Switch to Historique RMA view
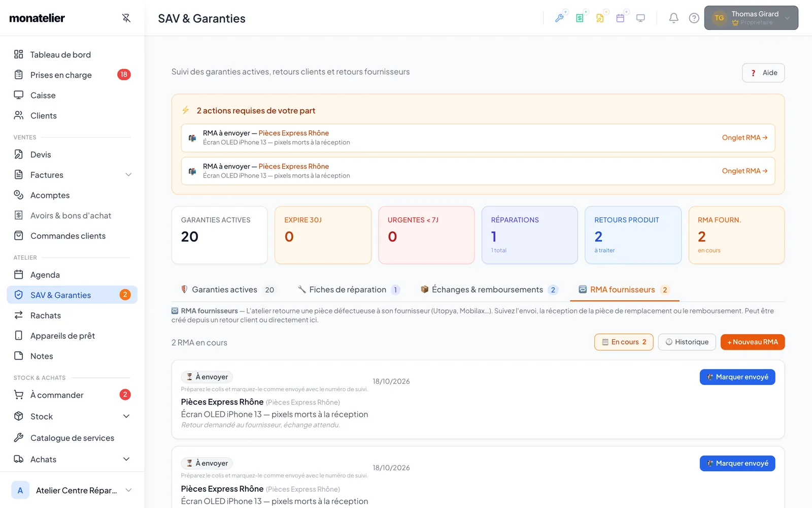 pos(687,342)
